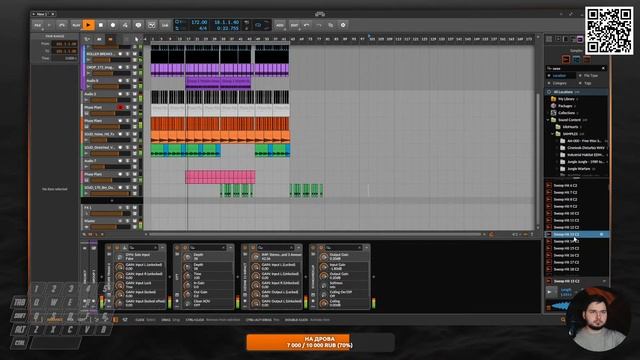Mute the ROLLER BREAKS track
This screenshot has width=640, height=360.
coord(134,54)
